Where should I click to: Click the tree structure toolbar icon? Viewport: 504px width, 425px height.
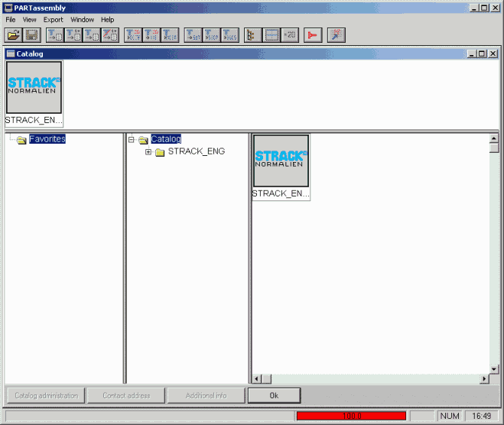point(253,35)
